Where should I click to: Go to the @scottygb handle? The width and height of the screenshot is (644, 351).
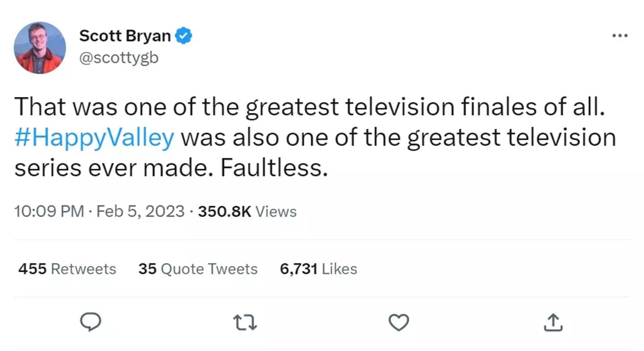(119, 58)
